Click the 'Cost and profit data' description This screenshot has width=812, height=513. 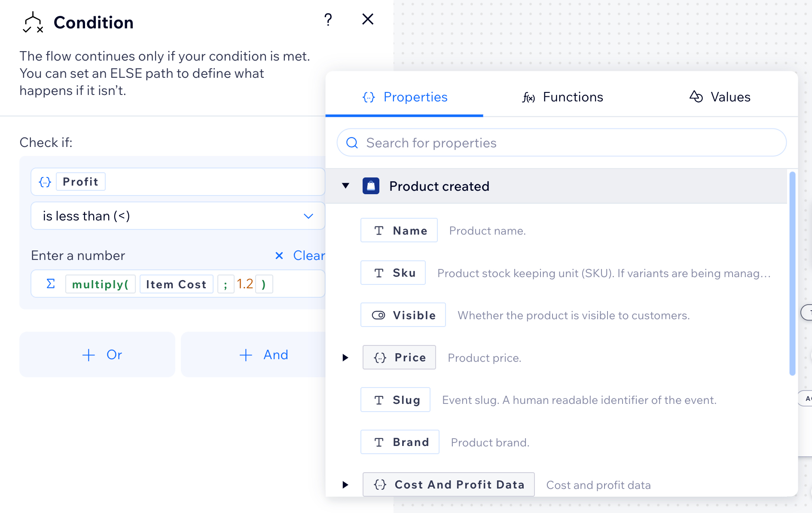coord(598,485)
